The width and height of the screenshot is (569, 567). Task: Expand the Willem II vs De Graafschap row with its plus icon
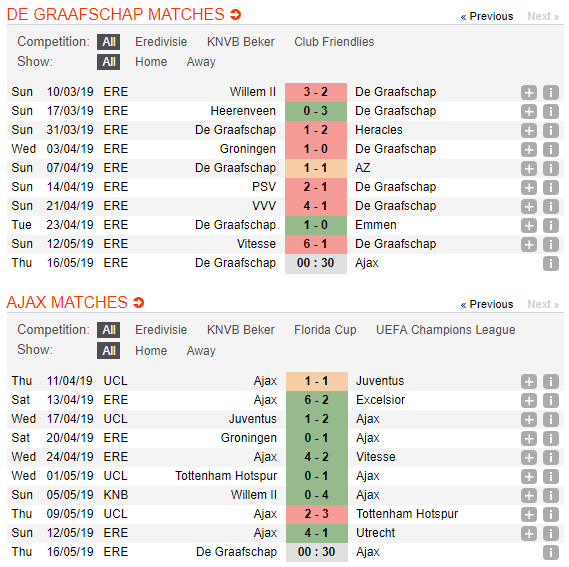529,93
